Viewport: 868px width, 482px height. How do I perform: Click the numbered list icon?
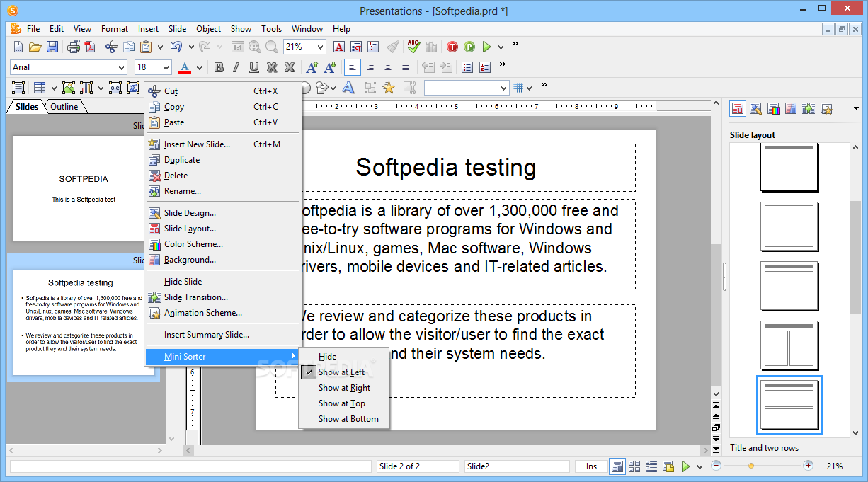[x=485, y=67]
